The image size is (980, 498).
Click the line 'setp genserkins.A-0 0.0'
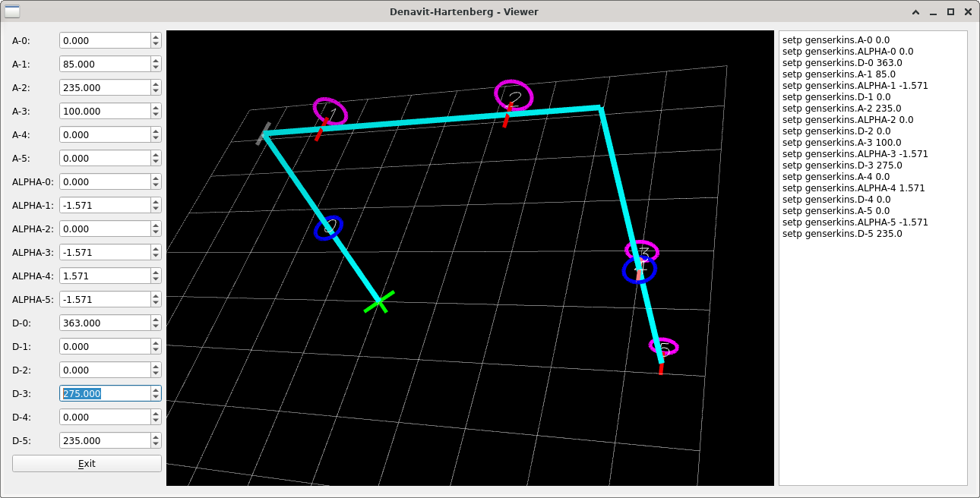(x=836, y=40)
